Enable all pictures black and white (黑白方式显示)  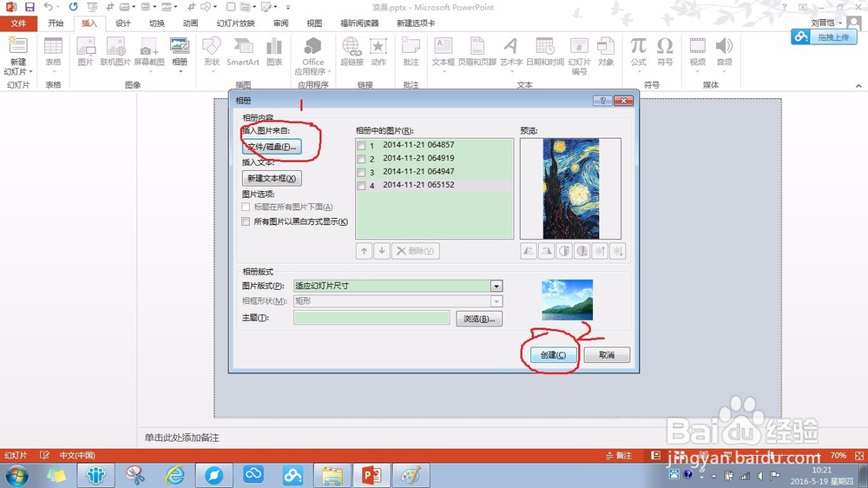point(246,221)
